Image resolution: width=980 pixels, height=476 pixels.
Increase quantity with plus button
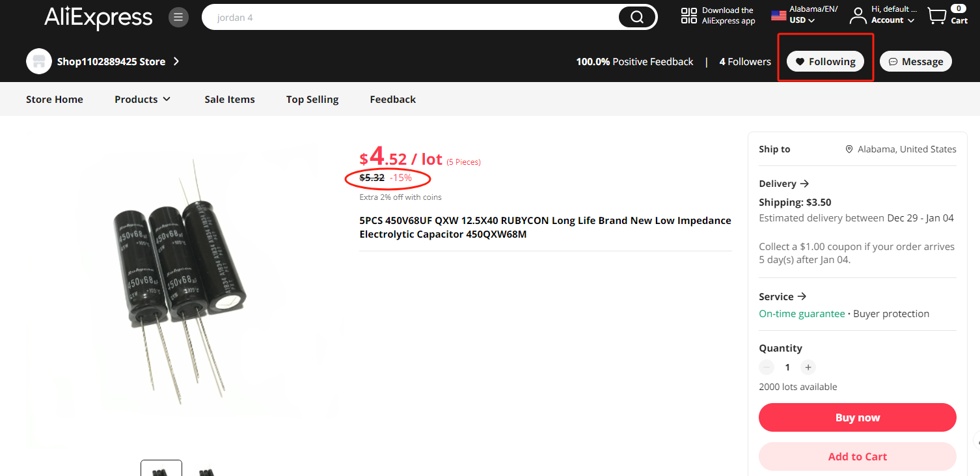[808, 367]
